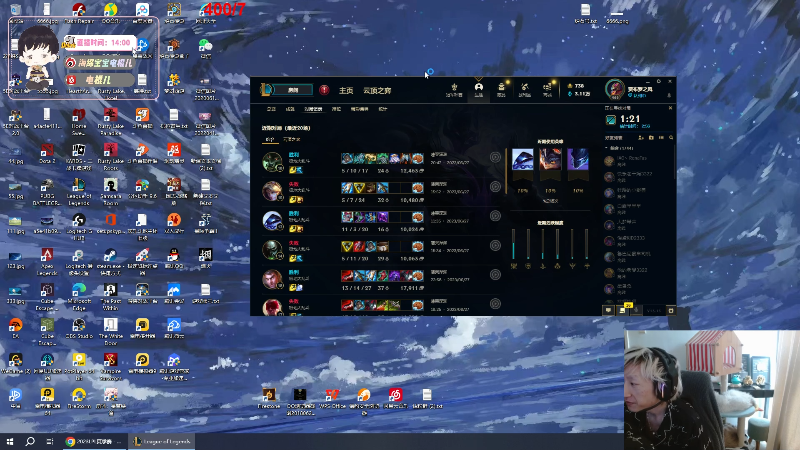
Task: Click champion portrait of the 5 / 10 / 17 match
Action: tap(272, 162)
